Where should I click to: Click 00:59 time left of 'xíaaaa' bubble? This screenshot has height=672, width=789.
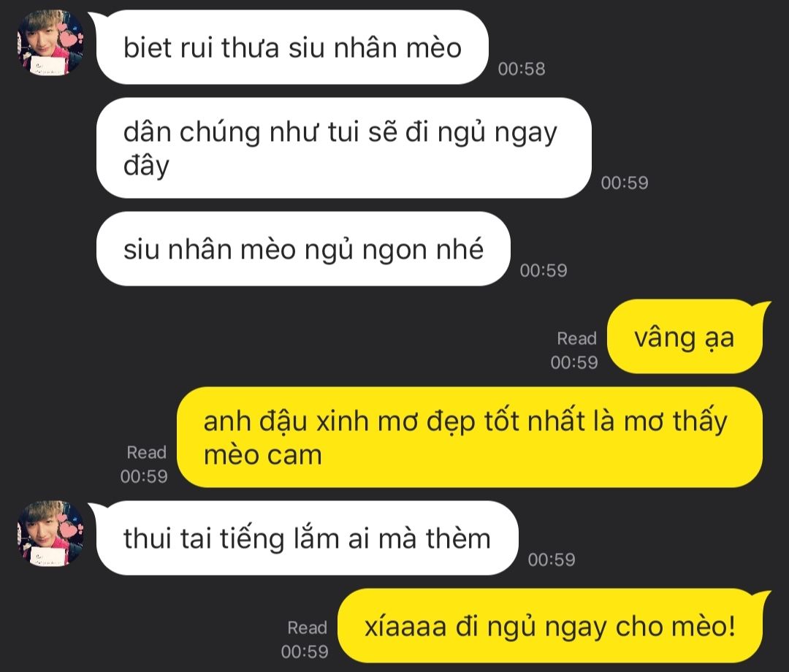point(305,652)
